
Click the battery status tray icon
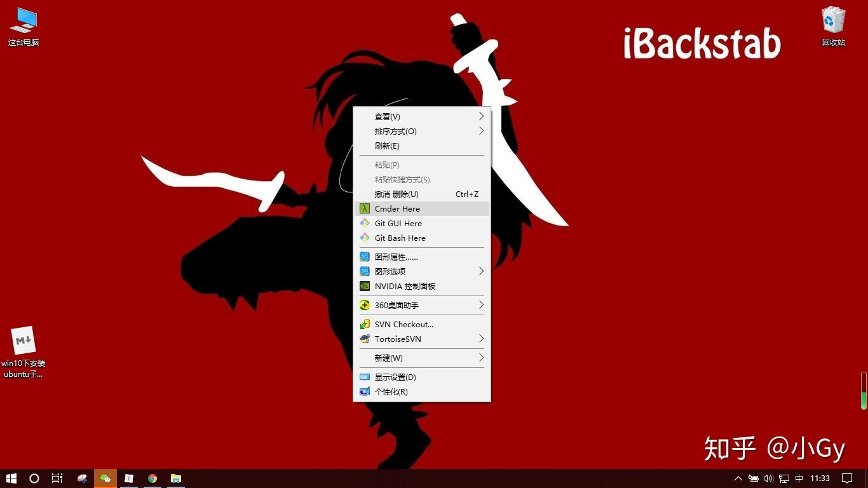754,478
